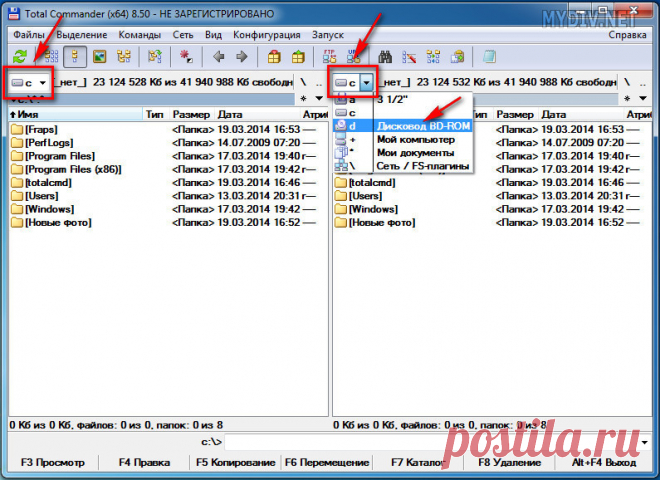The width and height of the screenshot is (660, 480).
Task: Open the FTP connect toolbar icon
Action: pos(329,56)
